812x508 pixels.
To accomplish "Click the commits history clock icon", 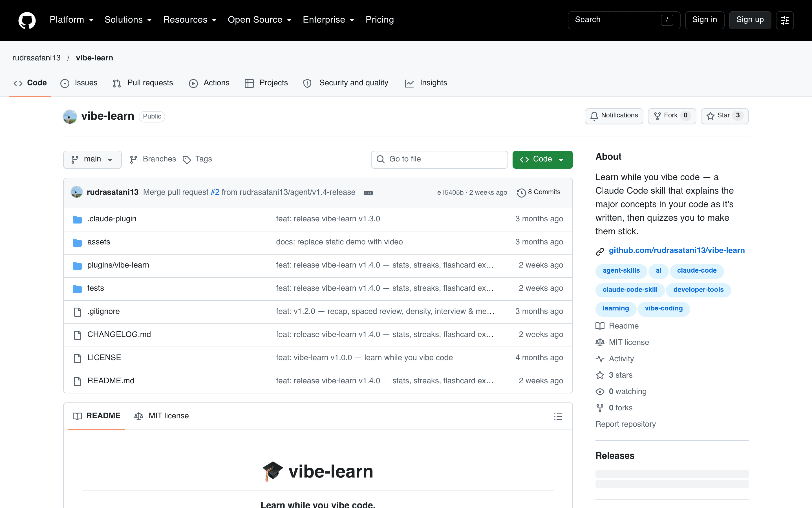I will (521, 192).
